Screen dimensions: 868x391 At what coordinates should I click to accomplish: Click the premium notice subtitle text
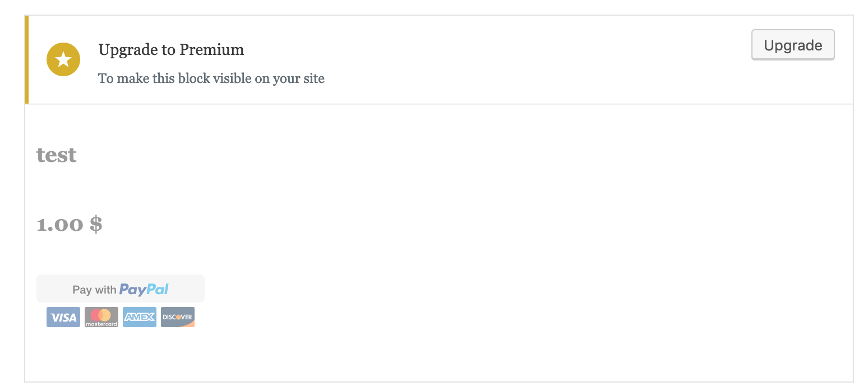pos(211,78)
